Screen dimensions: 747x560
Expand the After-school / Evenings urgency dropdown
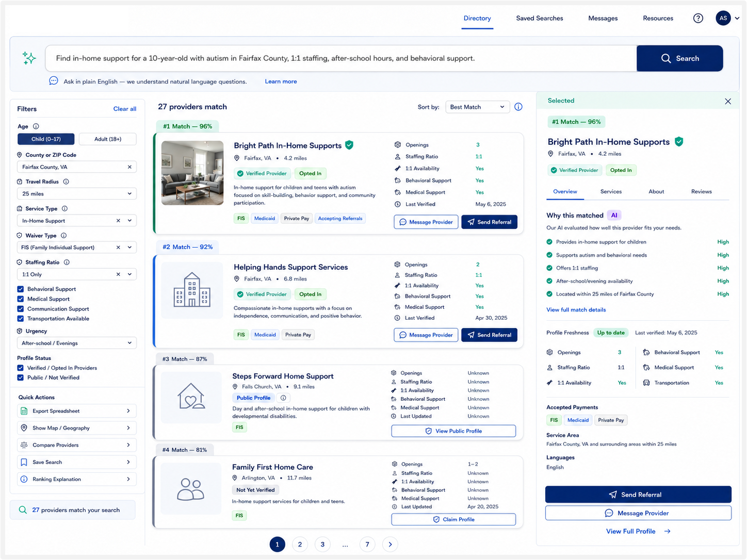[77, 343]
